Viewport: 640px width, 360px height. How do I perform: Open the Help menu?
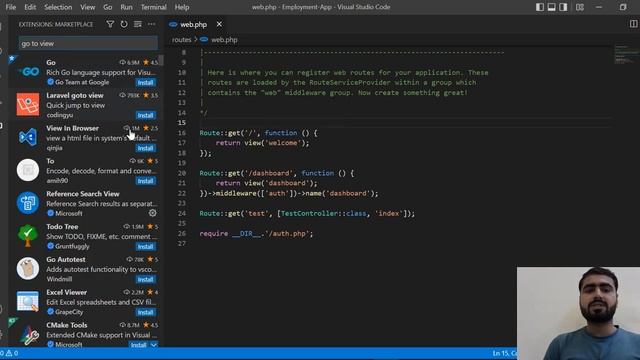182,7
